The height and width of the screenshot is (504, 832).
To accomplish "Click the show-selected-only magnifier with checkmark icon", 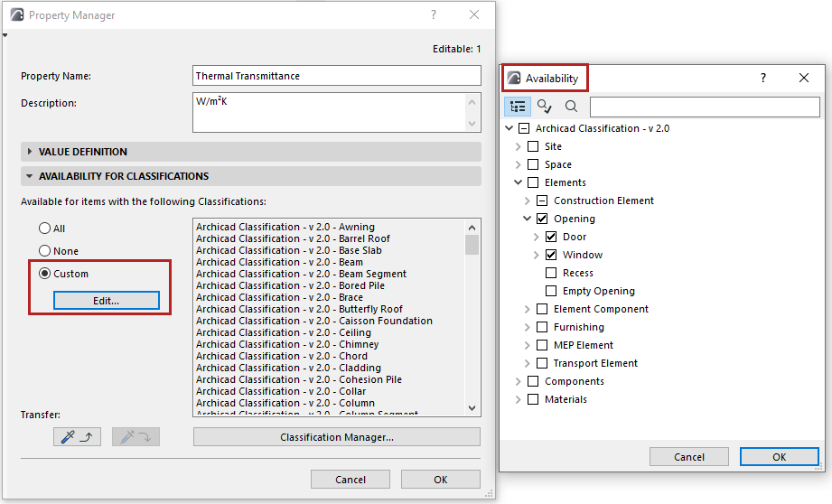I will (x=544, y=107).
